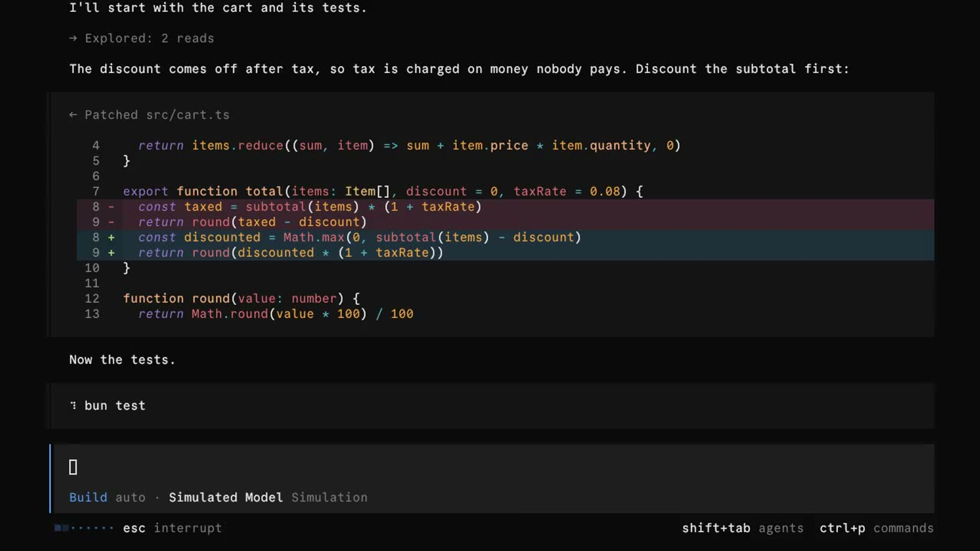
Task: Select the 'bun test' command text
Action: (x=115, y=405)
